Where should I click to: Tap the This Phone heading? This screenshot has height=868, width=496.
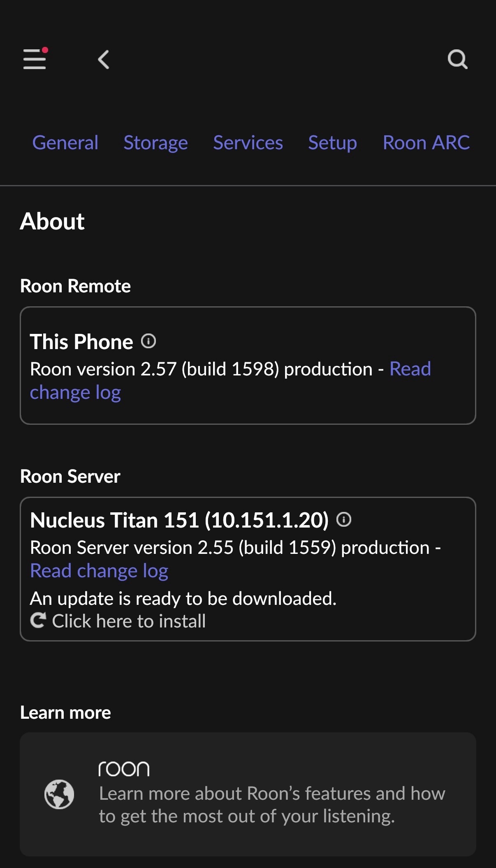click(81, 342)
